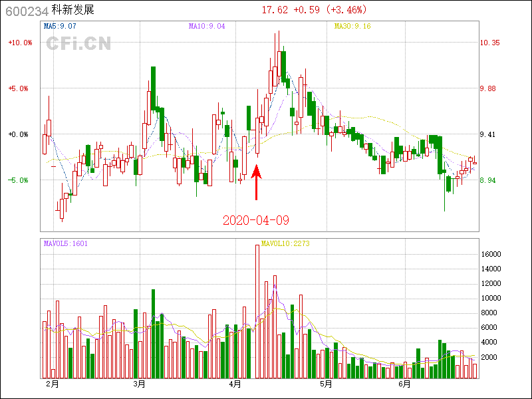This screenshot has width=532, height=399.
Task: Click the stock code 600234
Action: pos(23,10)
